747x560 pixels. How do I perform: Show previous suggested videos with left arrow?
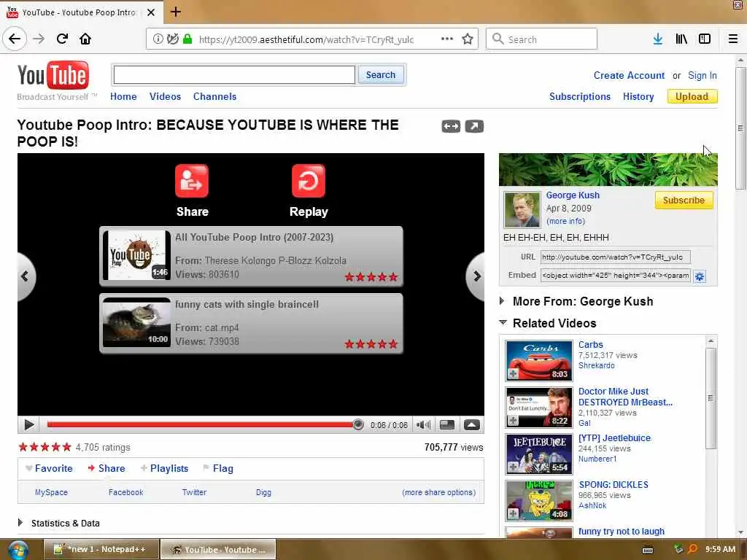(26, 276)
